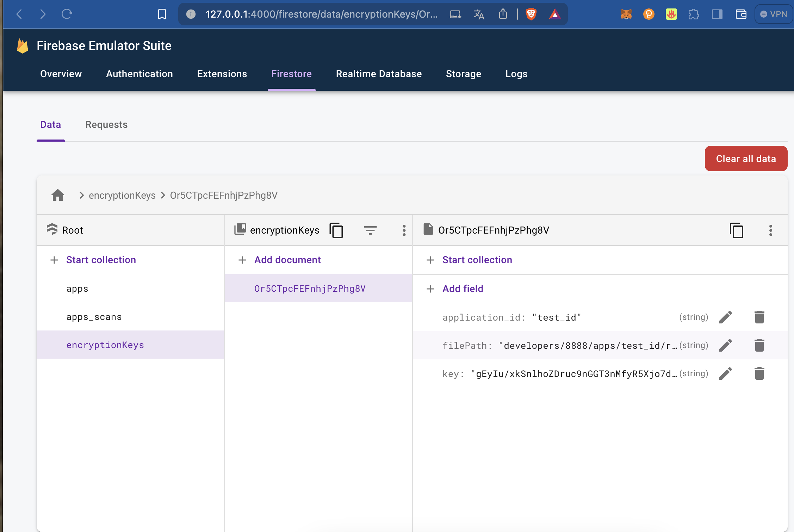Open encryptionKeys collection overflow menu
Image resolution: width=794 pixels, height=532 pixels.
coord(404,230)
